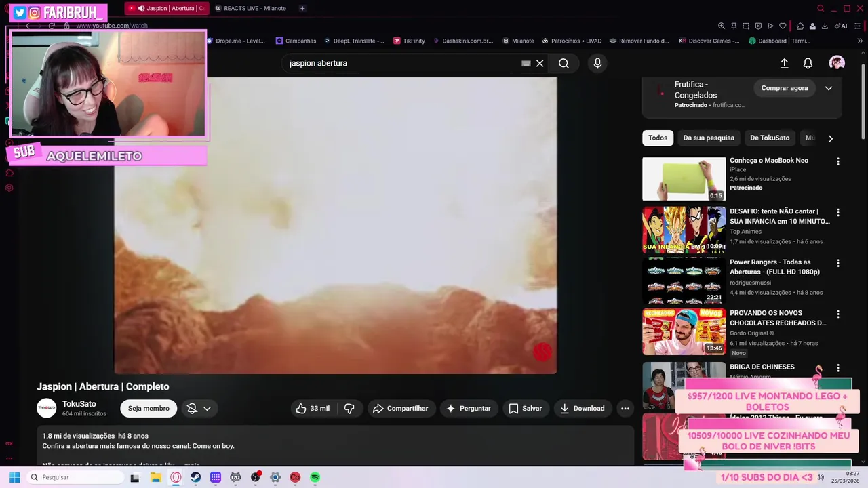Click the ad blocker shield icon

(758, 26)
